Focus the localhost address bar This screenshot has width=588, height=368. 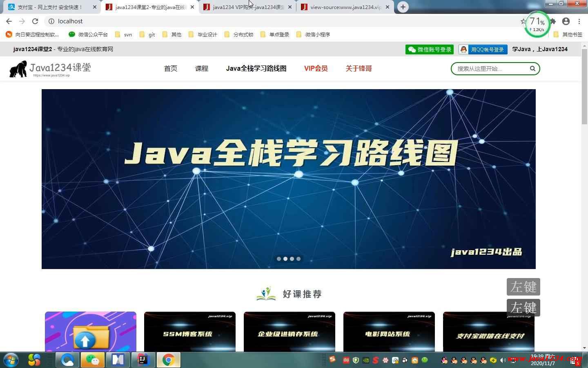click(x=282, y=21)
